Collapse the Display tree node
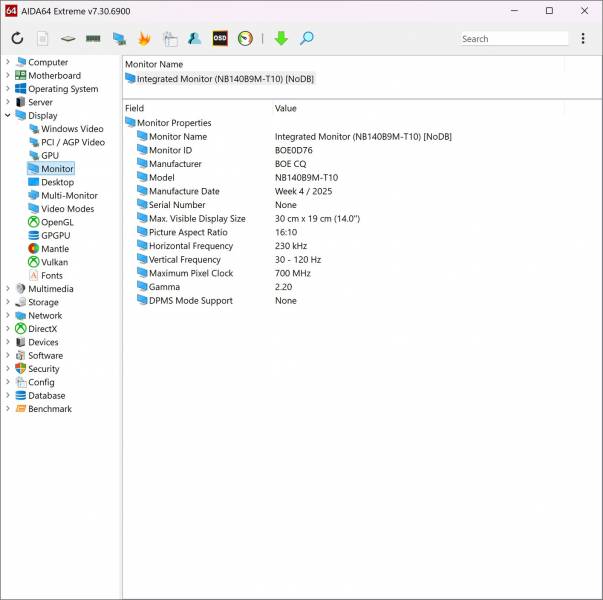This screenshot has width=603, height=600. coord(8,115)
